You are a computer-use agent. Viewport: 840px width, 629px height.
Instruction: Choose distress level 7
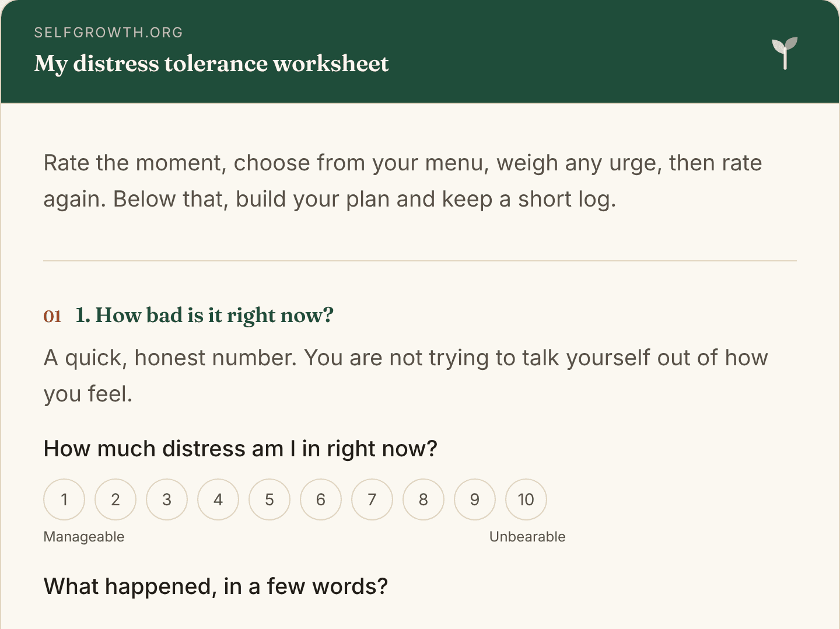[372, 499]
